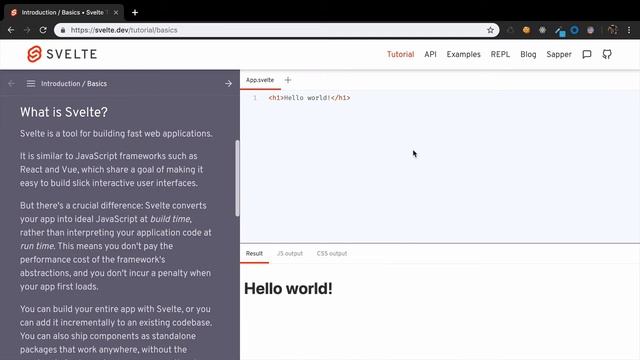640x360 pixels.
Task: Open the Blog nav link
Action: point(528,54)
